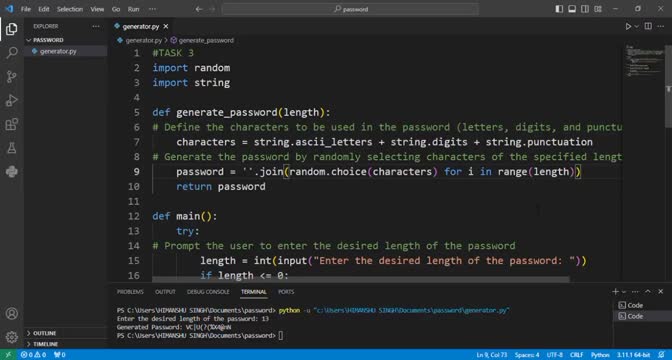Image resolution: width=672 pixels, height=360 pixels.
Task: Switch to the DEBUG CONSOLE tab
Action: [x=208, y=292]
